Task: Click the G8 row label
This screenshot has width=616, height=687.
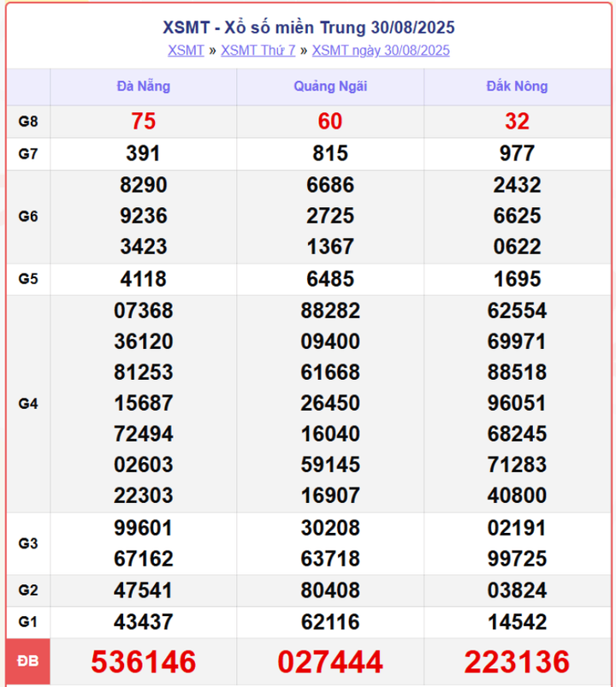Action: point(28,121)
